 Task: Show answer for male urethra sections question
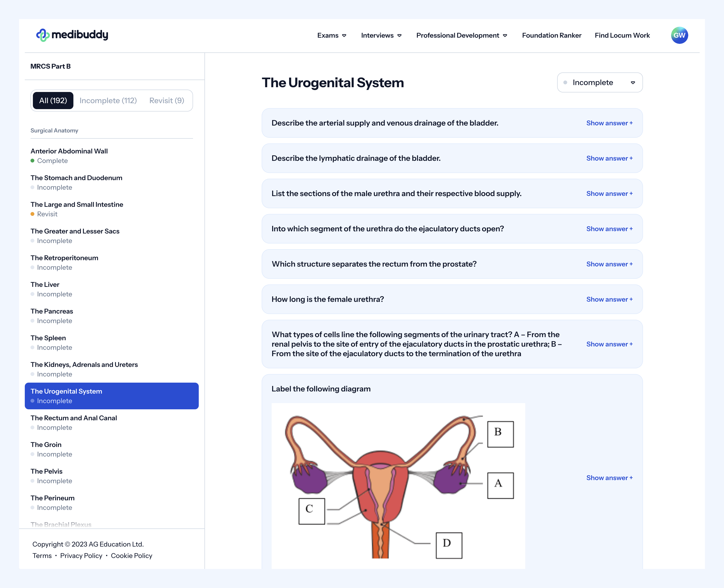[x=609, y=193]
